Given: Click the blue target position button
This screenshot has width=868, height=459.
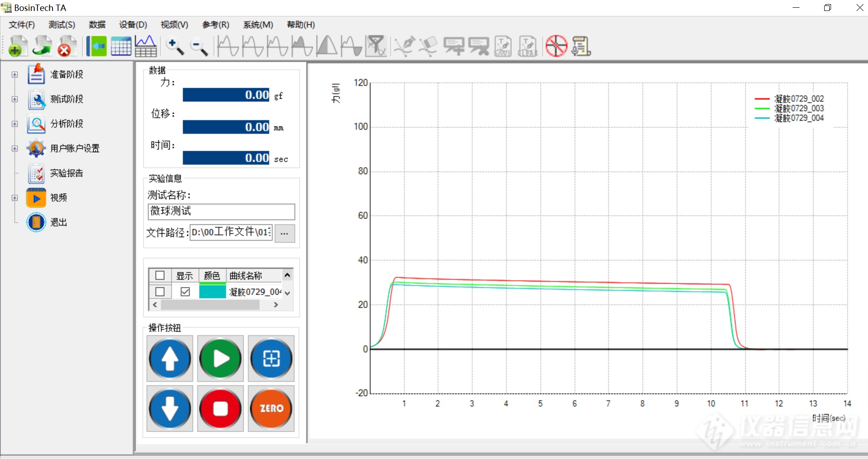Looking at the screenshot, I should pos(271,359).
